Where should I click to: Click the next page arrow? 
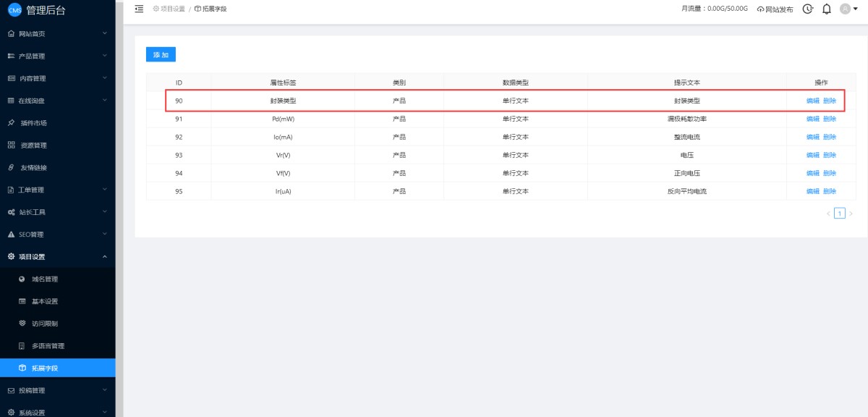[x=851, y=214]
